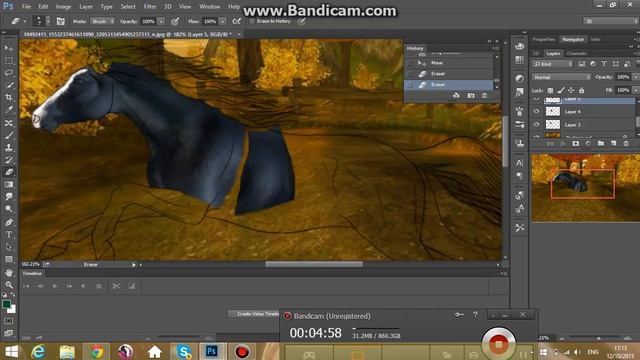Screen dimensions: 640x360
Task: Open Bandicam help question mark
Action: (476, 315)
